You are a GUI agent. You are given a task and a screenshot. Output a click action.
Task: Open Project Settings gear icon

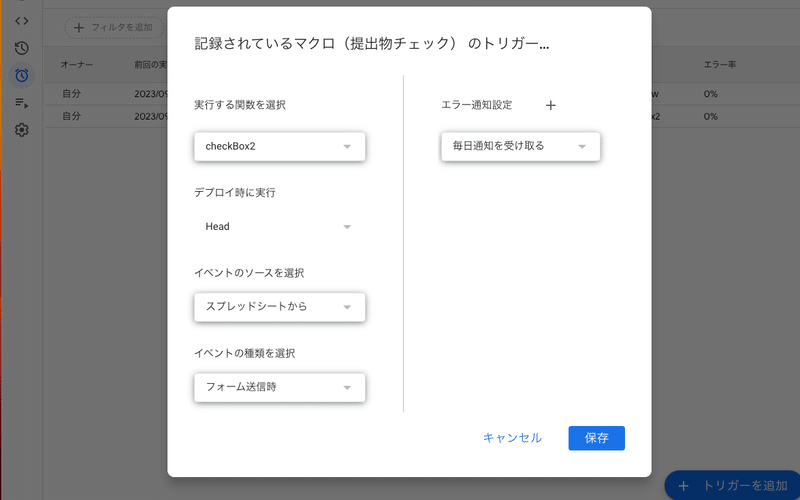point(22,130)
